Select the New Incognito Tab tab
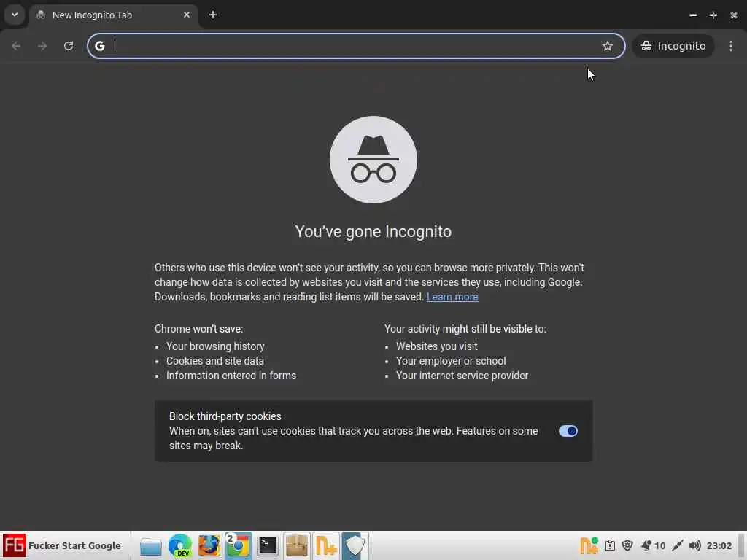Image resolution: width=747 pixels, height=560 pixels. pos(112,15)
